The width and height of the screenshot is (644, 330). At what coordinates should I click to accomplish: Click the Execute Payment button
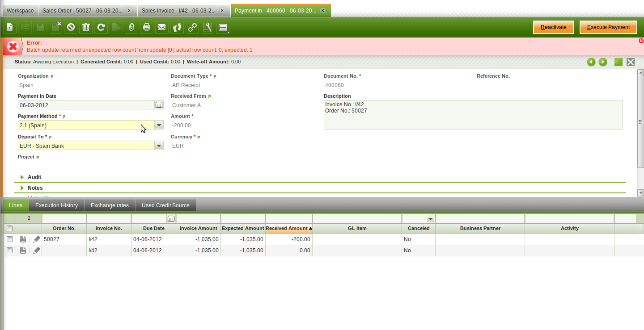click(x=608, y=27)
